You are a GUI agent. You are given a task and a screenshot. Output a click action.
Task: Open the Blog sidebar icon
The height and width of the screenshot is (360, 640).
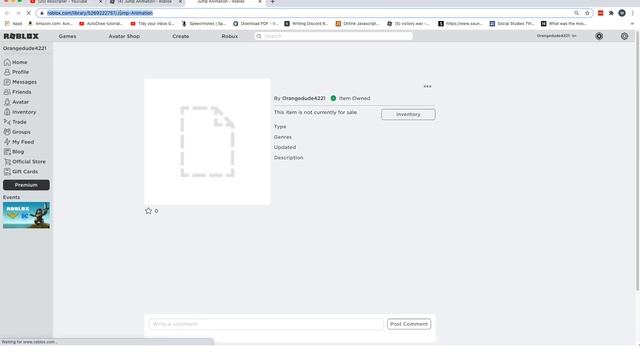point(7,152)
